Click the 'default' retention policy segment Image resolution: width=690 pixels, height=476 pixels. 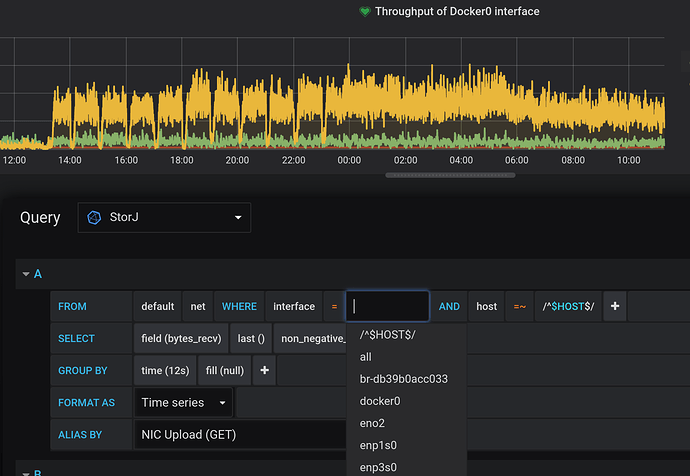tap(158, 307)
